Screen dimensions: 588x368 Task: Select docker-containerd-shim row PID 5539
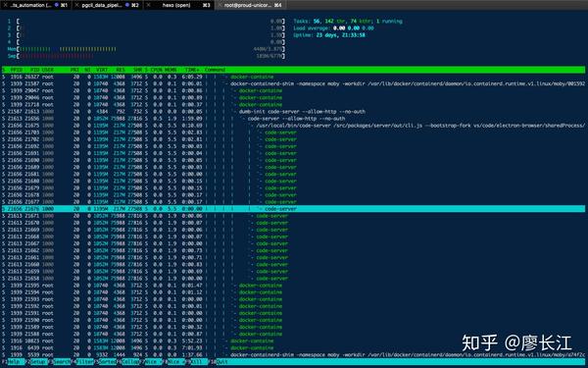pyautogui.click(x=293, y=355)
